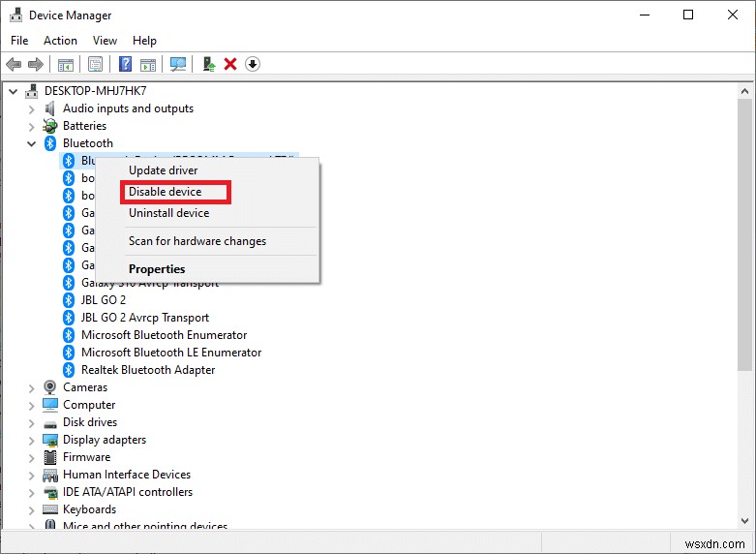Screen dimensions: 756x554
Task: Click the Computer category monitor icon
Action: pyautogui.click(x=50, y=405)
